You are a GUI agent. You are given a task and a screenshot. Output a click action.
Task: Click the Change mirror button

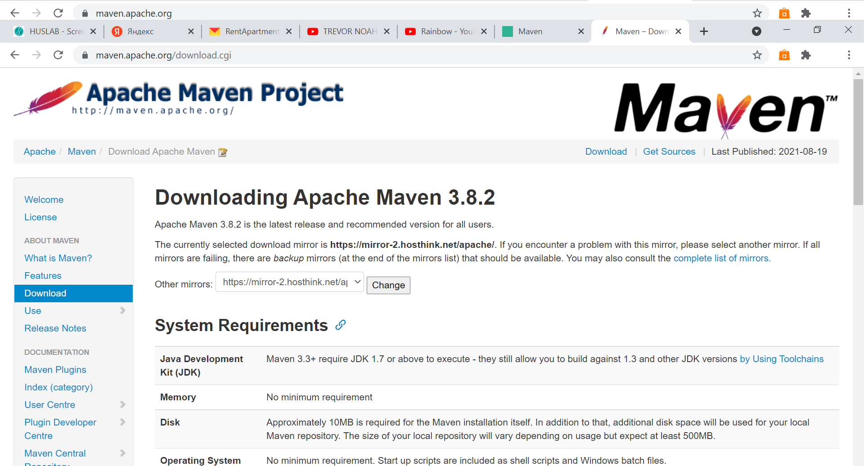click(388, 285)
